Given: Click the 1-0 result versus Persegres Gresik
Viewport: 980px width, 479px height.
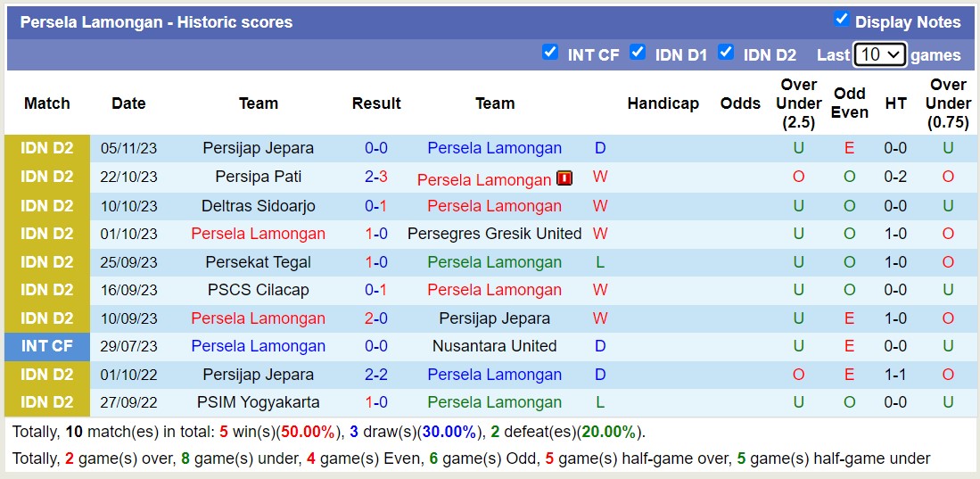Looking at the screenshot, I should click(376, 233).
